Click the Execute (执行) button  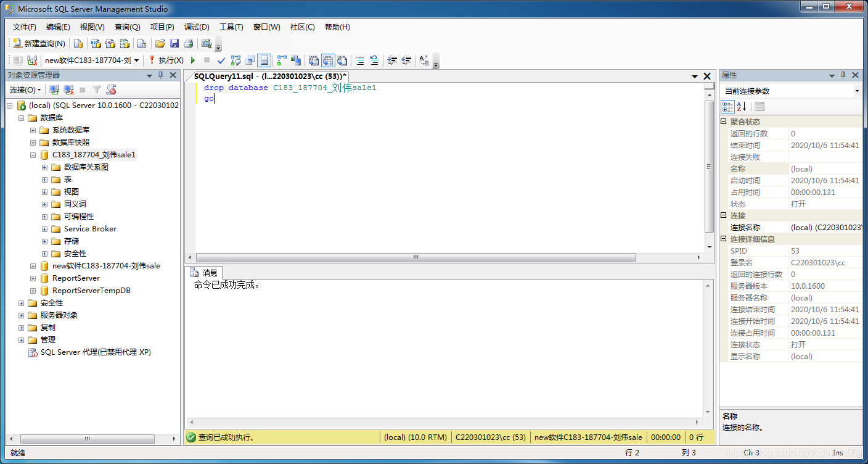166,60
